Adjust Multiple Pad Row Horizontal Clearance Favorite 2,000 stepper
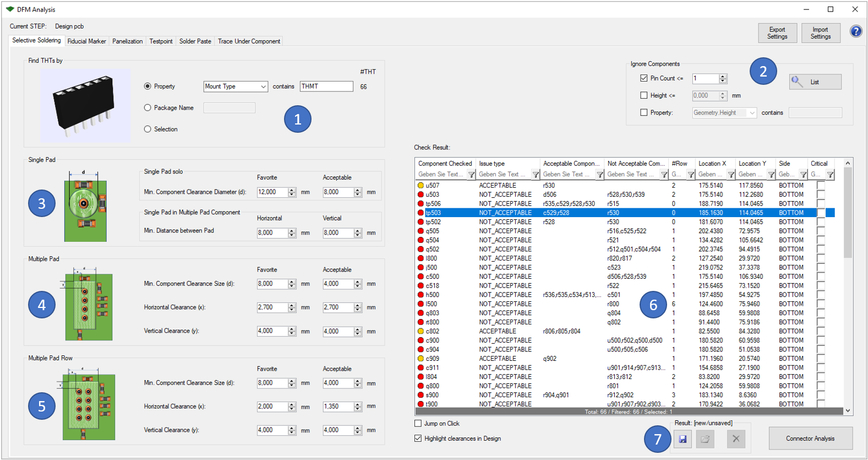The height and width of the screenshot is (460, 868). point(292,407)
